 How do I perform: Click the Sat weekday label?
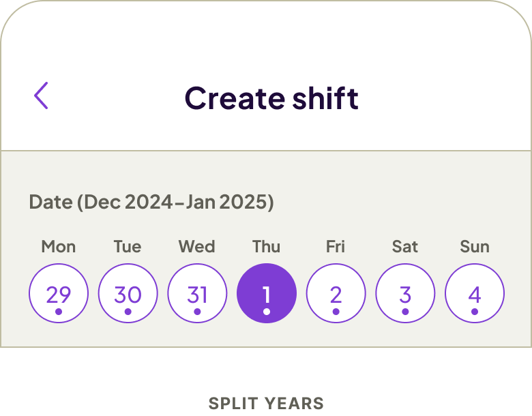[405, 246]
